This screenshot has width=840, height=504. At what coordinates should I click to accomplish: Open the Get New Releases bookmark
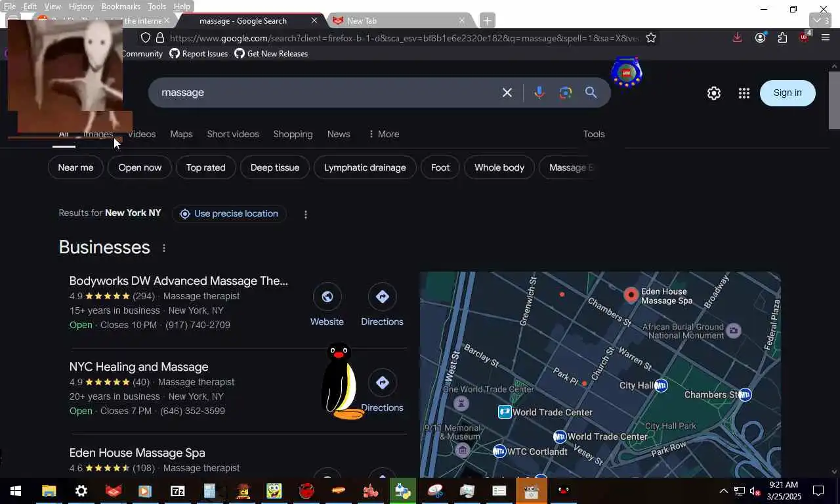tap(271, 54)
